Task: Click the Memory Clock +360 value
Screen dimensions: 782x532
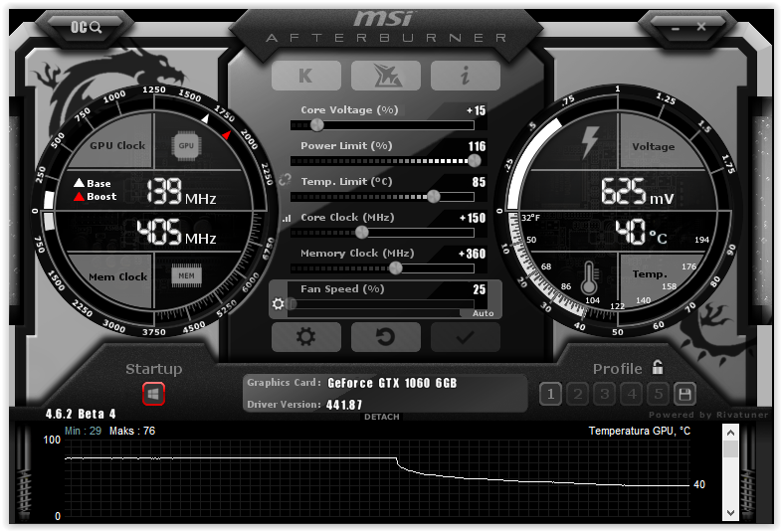Action: [472, 254]
